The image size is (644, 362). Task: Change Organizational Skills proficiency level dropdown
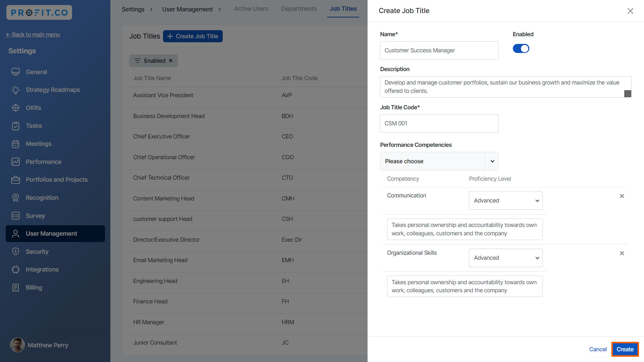(505, 258)
